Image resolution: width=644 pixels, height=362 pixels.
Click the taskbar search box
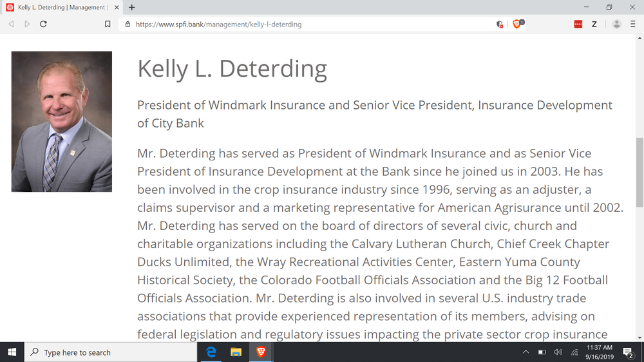click(x=111, y=352)
